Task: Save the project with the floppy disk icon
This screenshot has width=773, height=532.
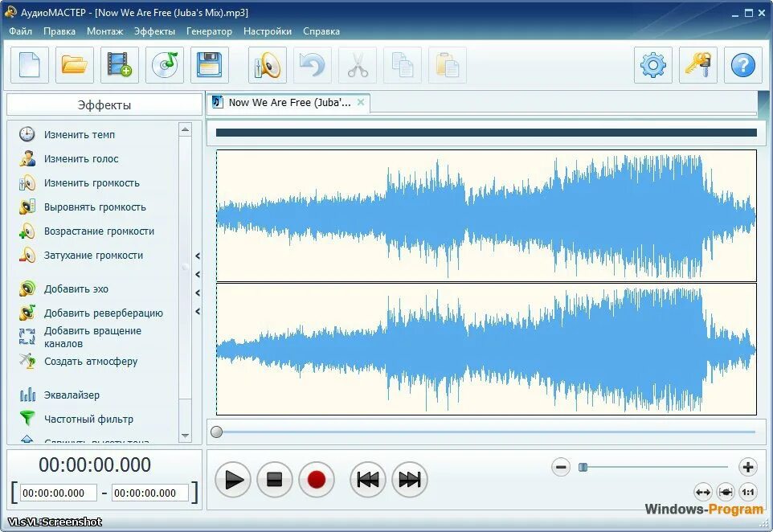Action: point(210,65)
